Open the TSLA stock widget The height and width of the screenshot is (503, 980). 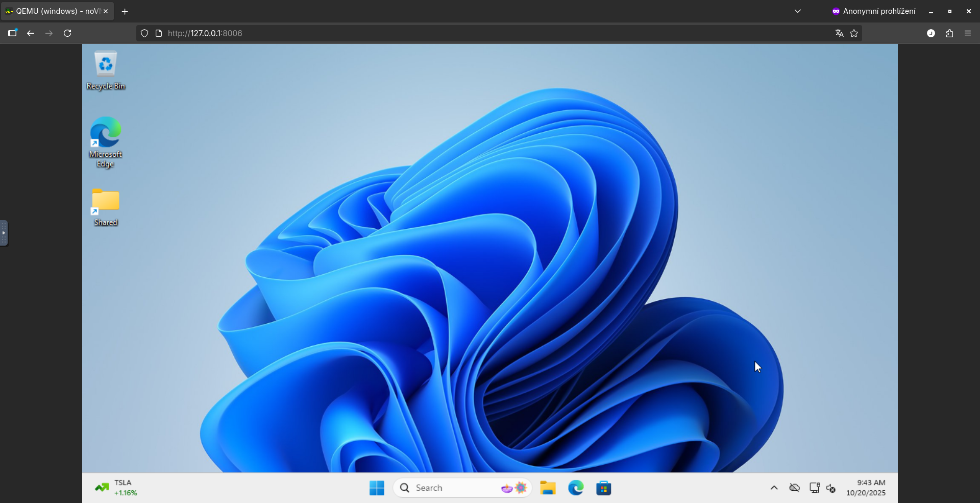pos(116,488)
